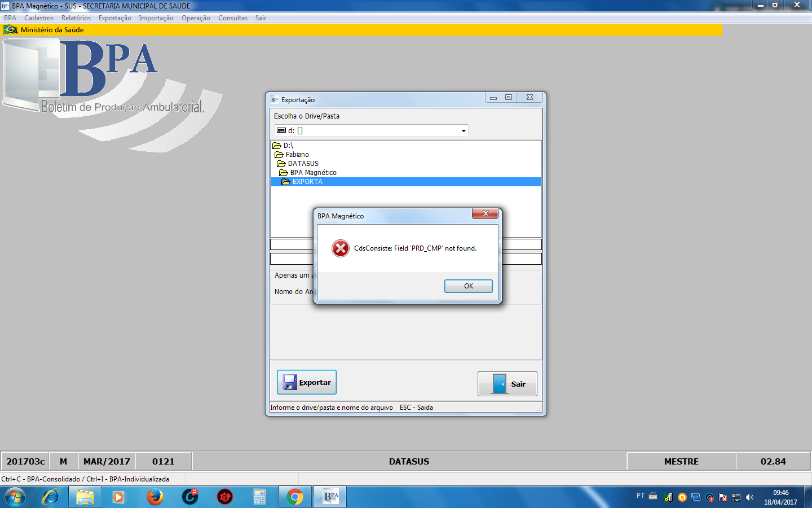Open the Cadastros menu

pyautogui.click(x=39, y=18)
